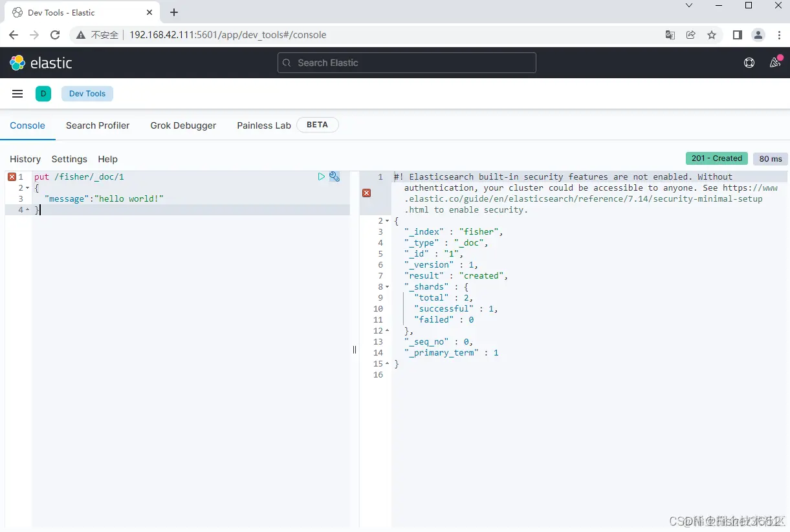Grab the pane resize handle between editors

point(355,350)
